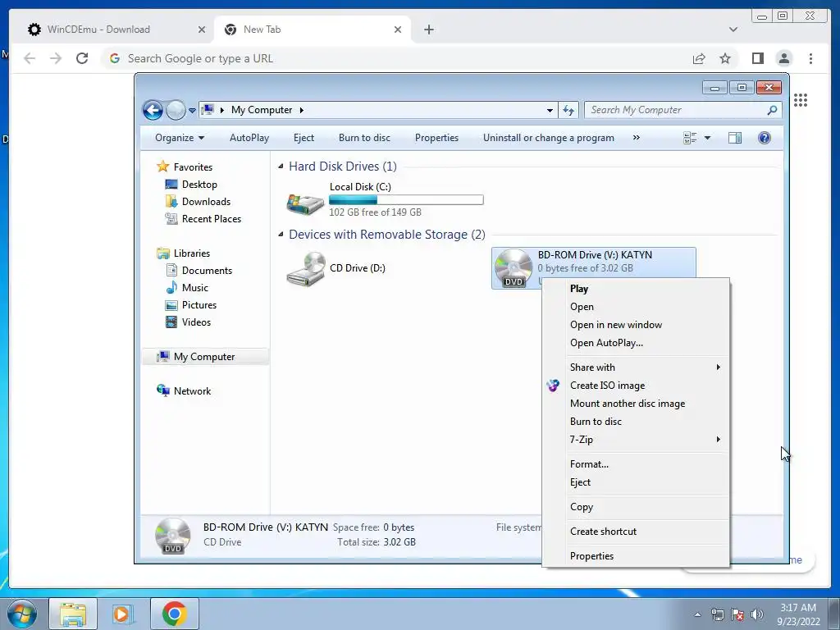Click Uninstall or change a program
The width and height of the screenshot is (840, 630).
(549, 138)
